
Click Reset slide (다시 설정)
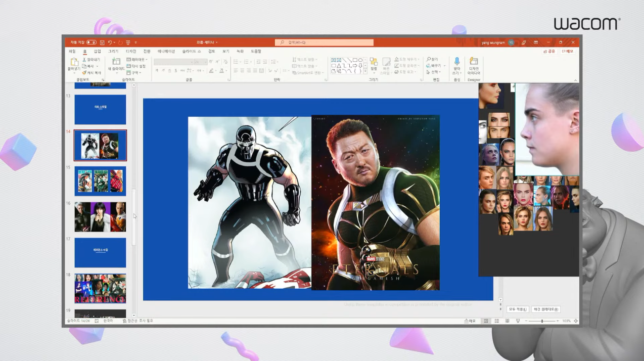(x=136, y=66)
